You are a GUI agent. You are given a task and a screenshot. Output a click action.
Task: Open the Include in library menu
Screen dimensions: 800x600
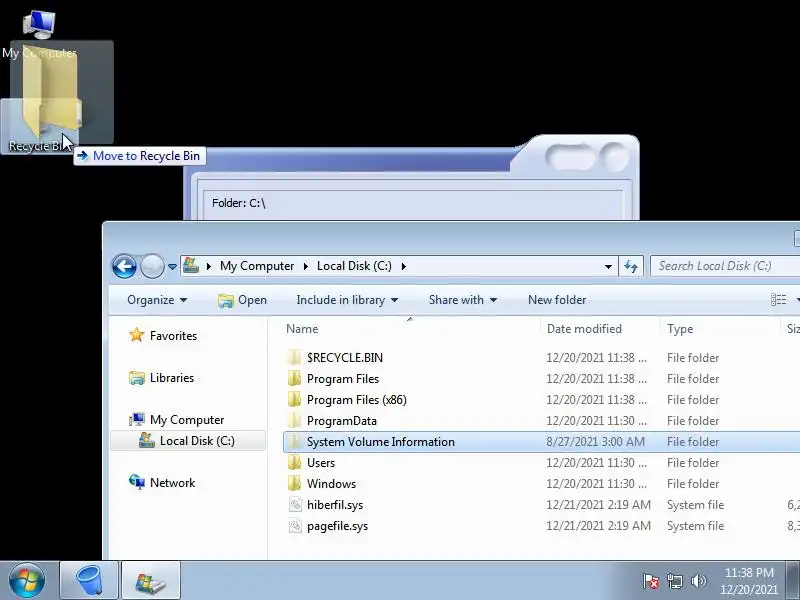click(x=347, y=300)
